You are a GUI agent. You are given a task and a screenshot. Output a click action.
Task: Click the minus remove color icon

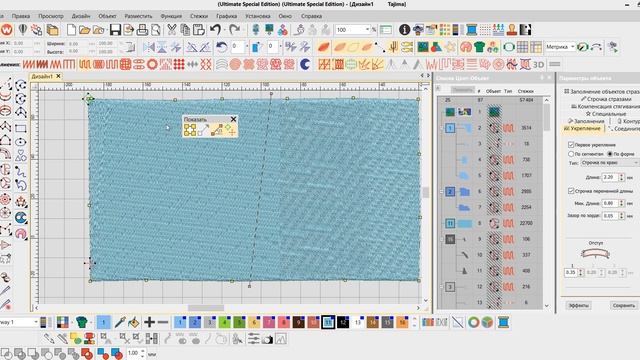[x=163, y=322]
